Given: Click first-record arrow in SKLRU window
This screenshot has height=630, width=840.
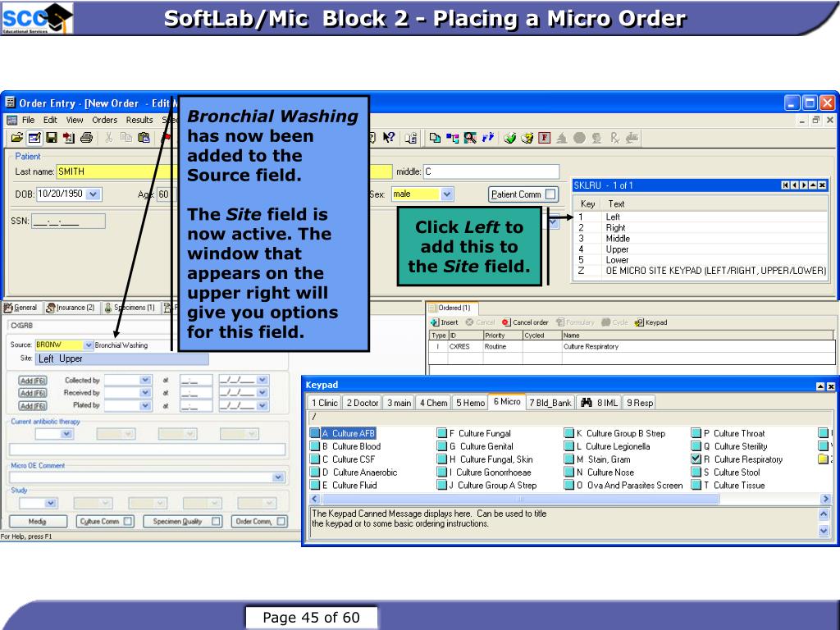Looking at the screenshot, I should tap(785, 185).
